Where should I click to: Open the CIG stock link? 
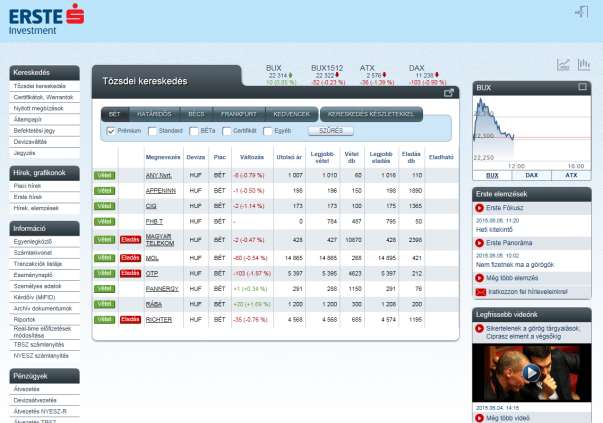click(x=151, y=206)
